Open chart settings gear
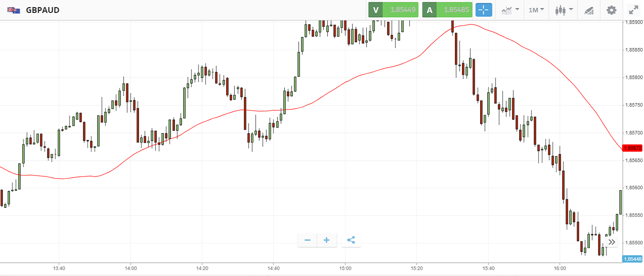This screenshot has height=276, width=644. (611, 10)
